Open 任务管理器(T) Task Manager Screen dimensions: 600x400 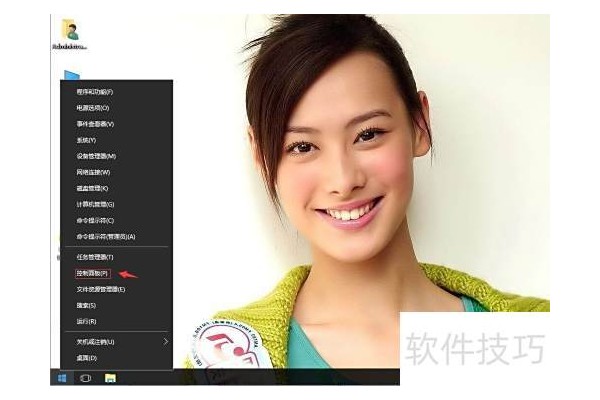coord(116,257)
